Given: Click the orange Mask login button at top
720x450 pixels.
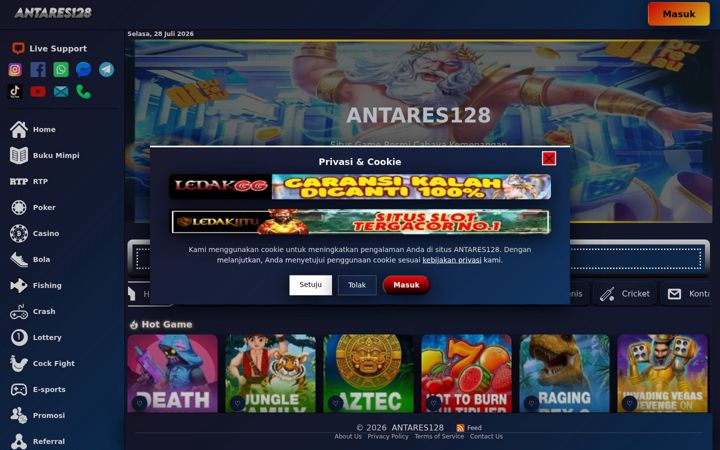Looking at the screenshot, I should [678, 14].
